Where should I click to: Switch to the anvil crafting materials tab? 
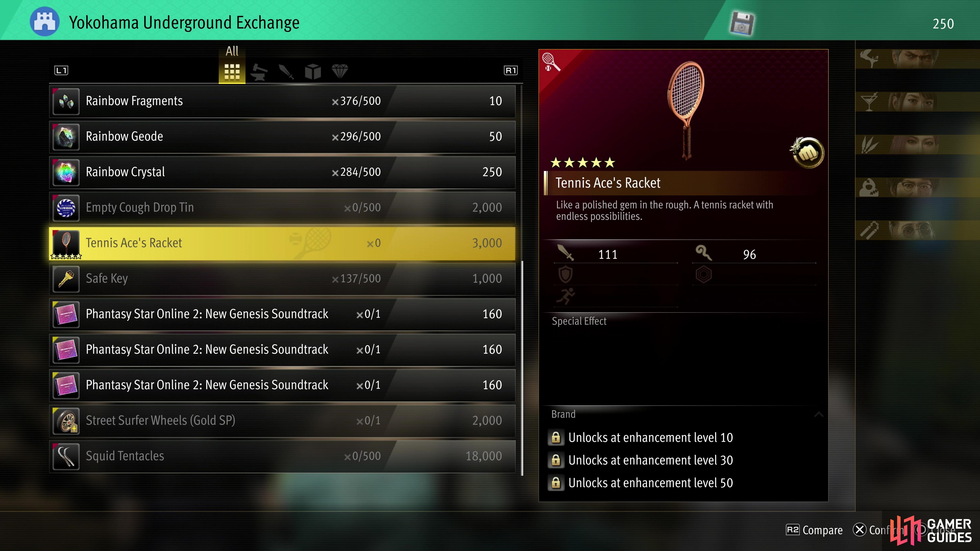pos(259,71)
